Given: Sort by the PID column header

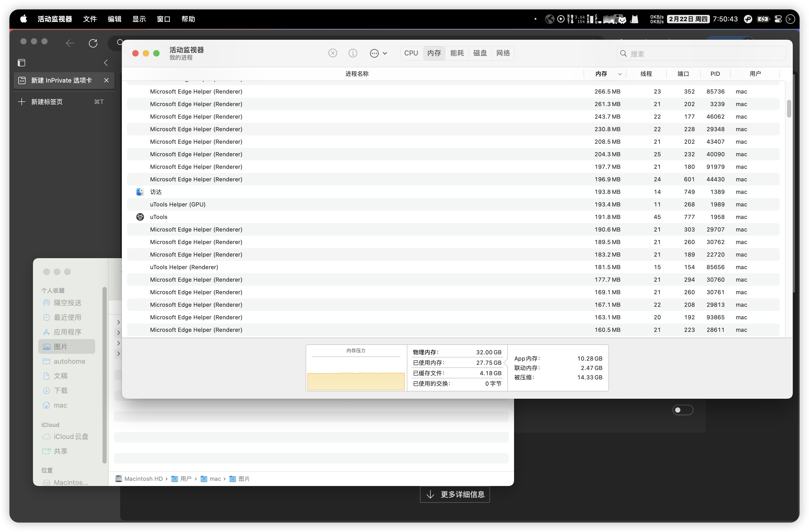Looking at the screenshot, I should [715, 74].
